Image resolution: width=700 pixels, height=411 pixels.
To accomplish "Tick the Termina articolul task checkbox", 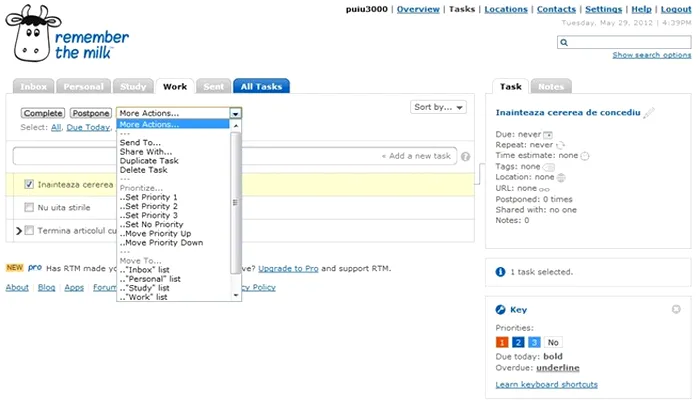I will pos(30,231).
